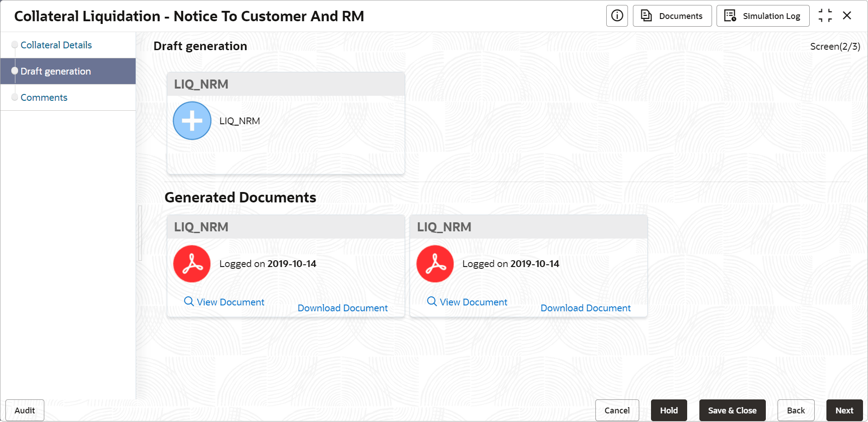Click the Collateral Details step bullet
This screenshot has height=422, width=868.
pyautogui.click(x=14, y=45)
